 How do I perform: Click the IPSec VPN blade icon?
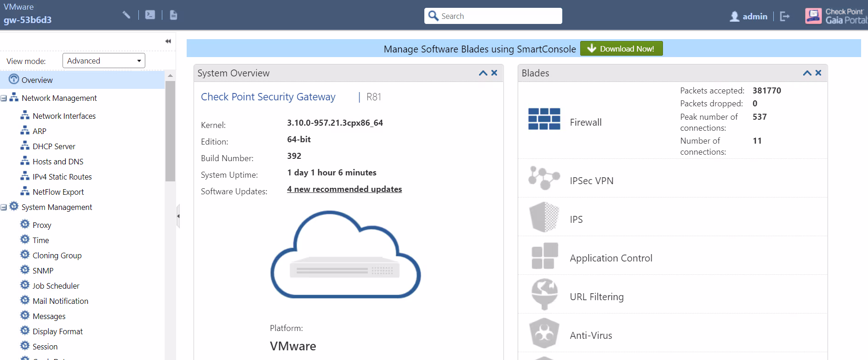[544, 178]
